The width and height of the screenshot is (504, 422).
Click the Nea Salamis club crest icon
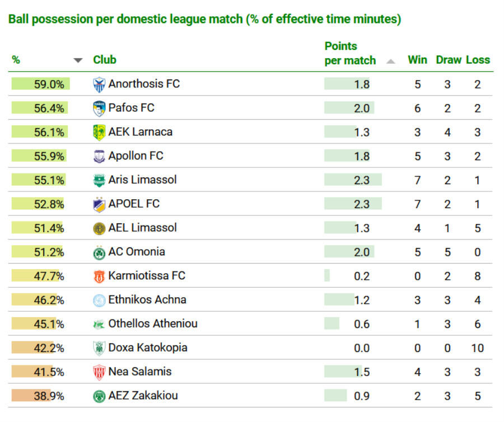click(x=99, y=372)
